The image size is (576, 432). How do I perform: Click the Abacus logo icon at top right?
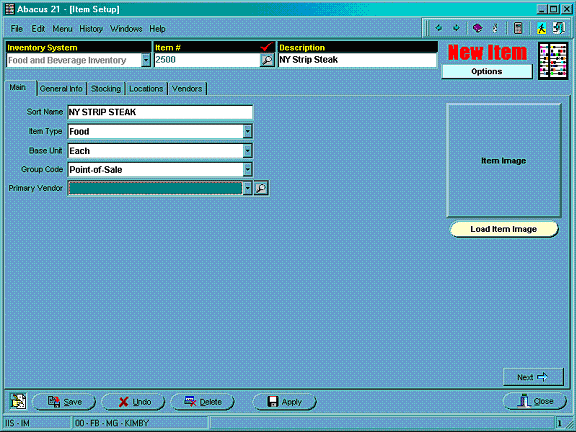(x=553, y=61)
